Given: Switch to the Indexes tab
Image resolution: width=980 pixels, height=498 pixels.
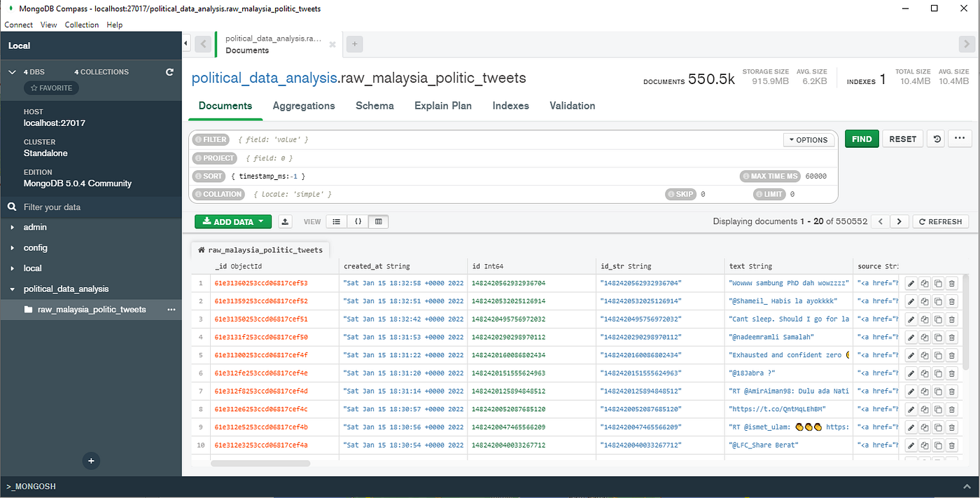Looking at the screenshot, I should [x=511, y=106].
